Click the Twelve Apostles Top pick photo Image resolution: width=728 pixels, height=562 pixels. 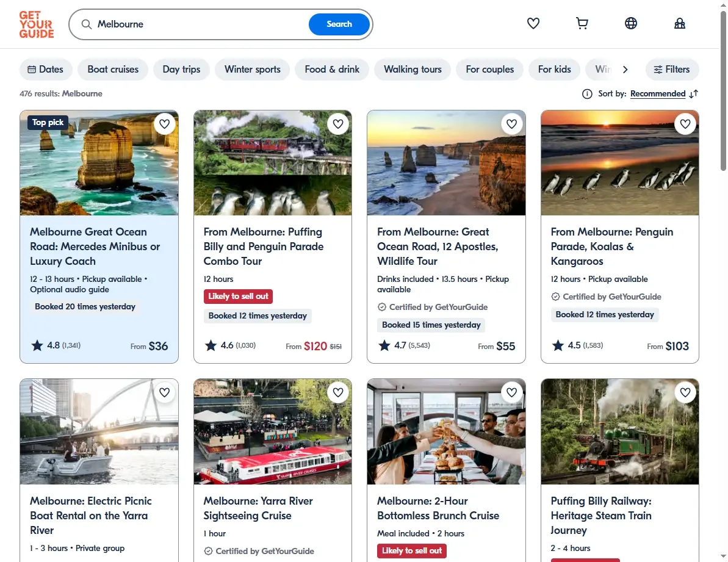pyautogui.click(x=99, y=163)
